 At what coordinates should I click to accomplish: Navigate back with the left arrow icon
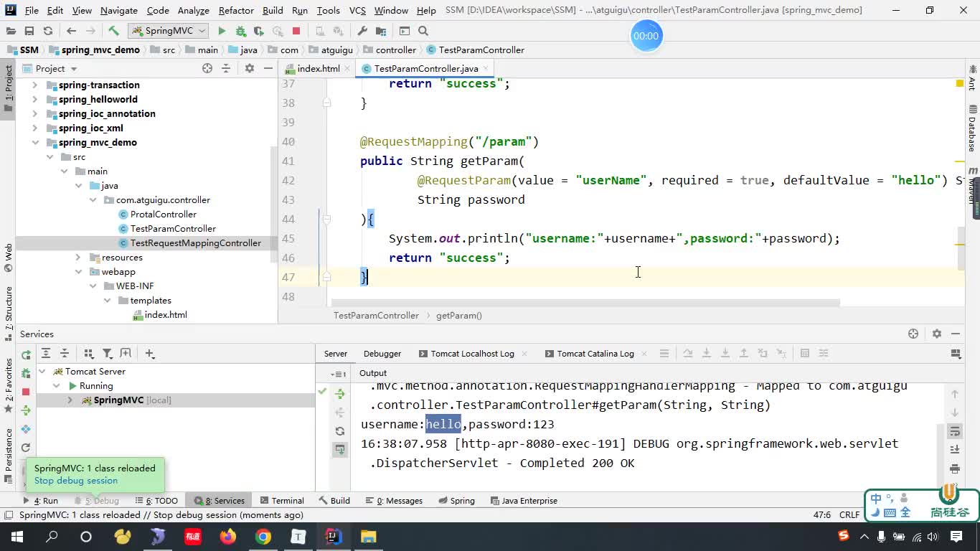pos(71,31)
